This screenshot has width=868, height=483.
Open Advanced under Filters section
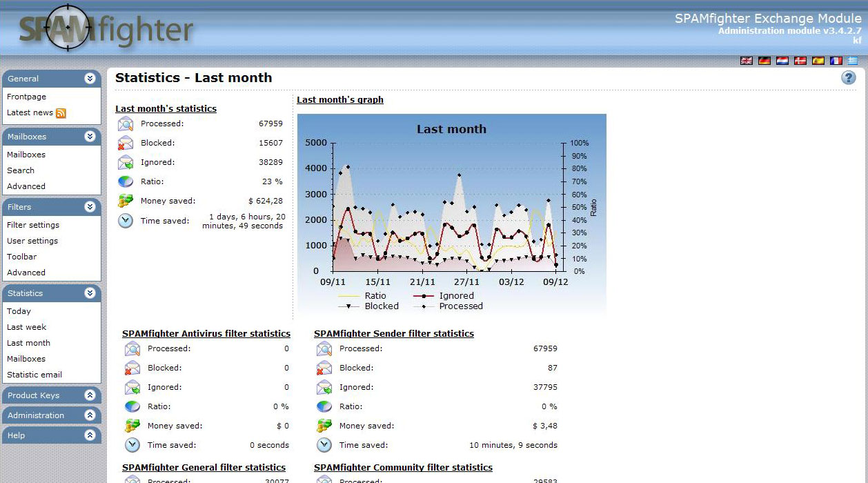tap(26, 273)
